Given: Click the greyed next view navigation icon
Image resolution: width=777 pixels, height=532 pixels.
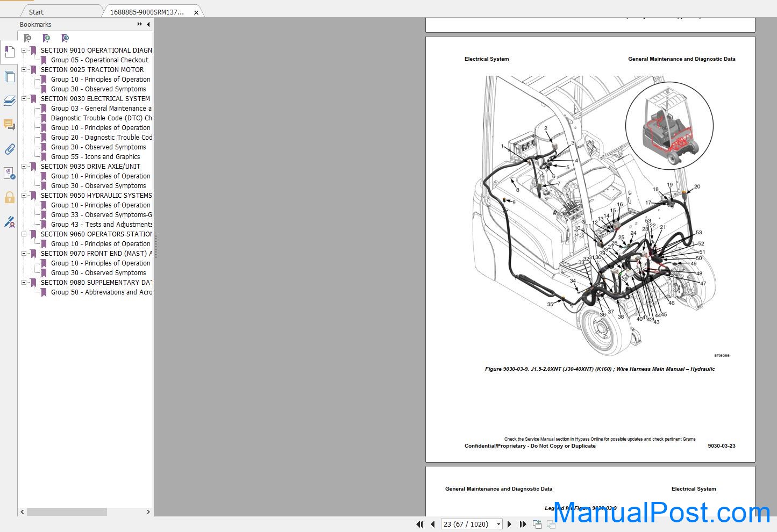Looking at the screenshot, I should tap(551, 524).
